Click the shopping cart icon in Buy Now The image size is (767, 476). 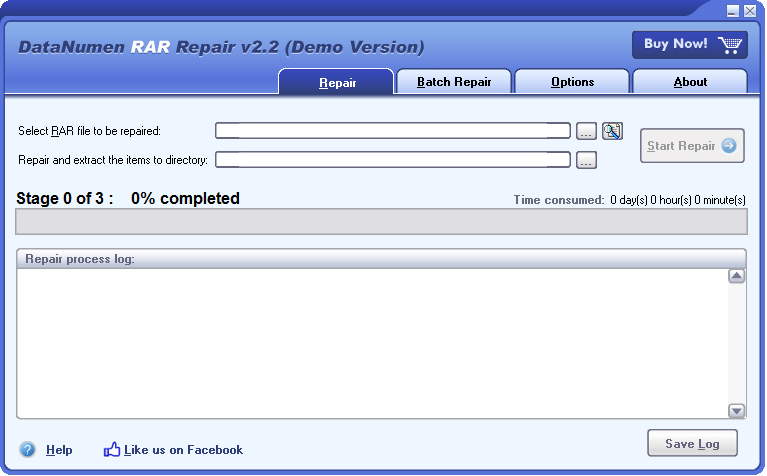coord(730,45)
